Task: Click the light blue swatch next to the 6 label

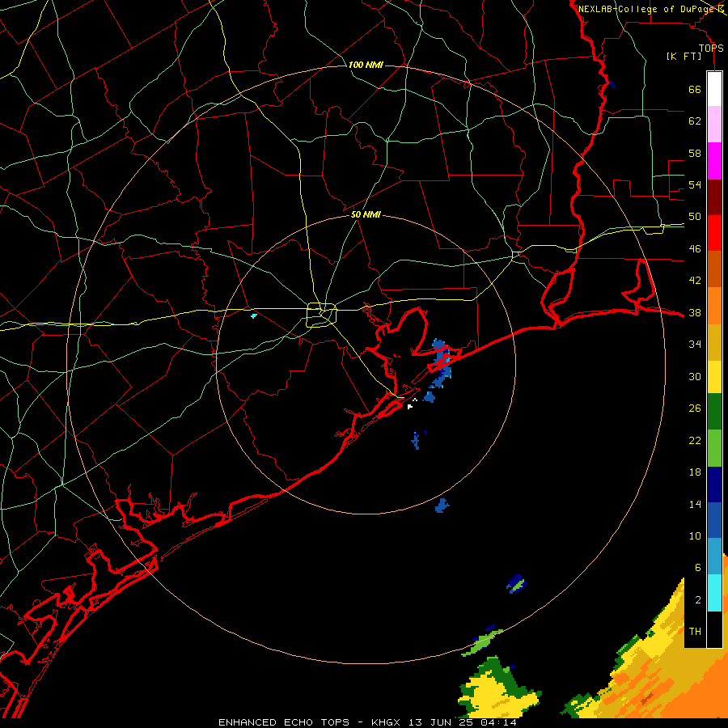Action: (x=714, y=557)
